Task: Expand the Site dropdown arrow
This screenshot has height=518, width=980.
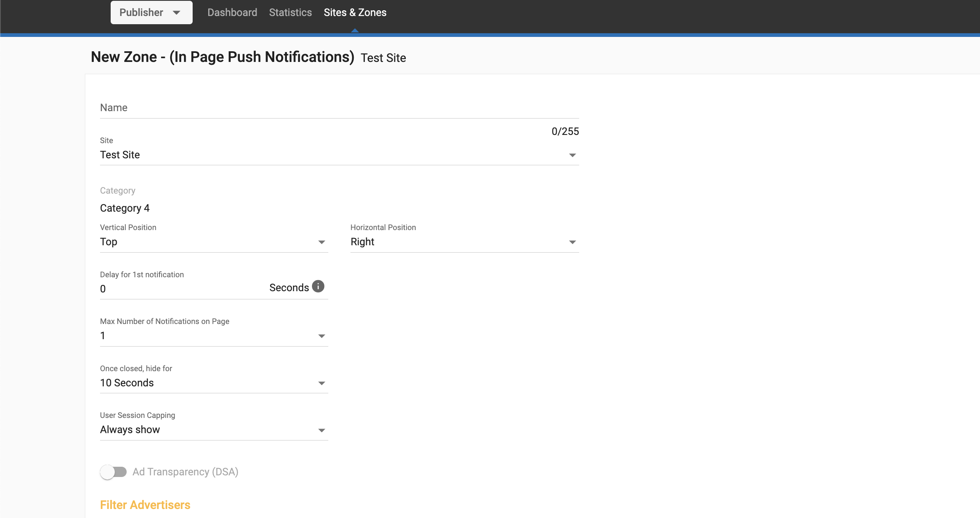Action: pyautogui.click(x=572, y=155)
